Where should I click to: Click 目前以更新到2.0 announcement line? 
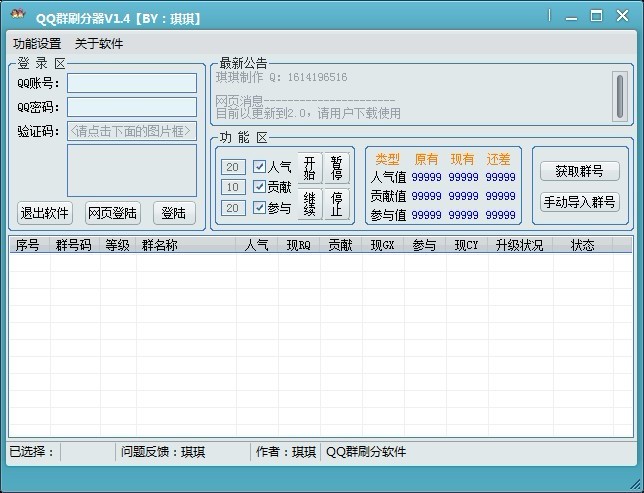coord(308,113)
